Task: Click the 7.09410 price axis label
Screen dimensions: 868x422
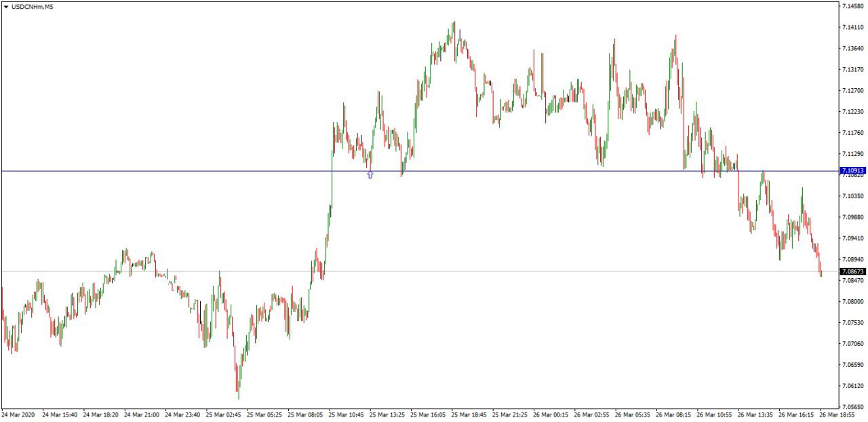Action: [853, 238]
